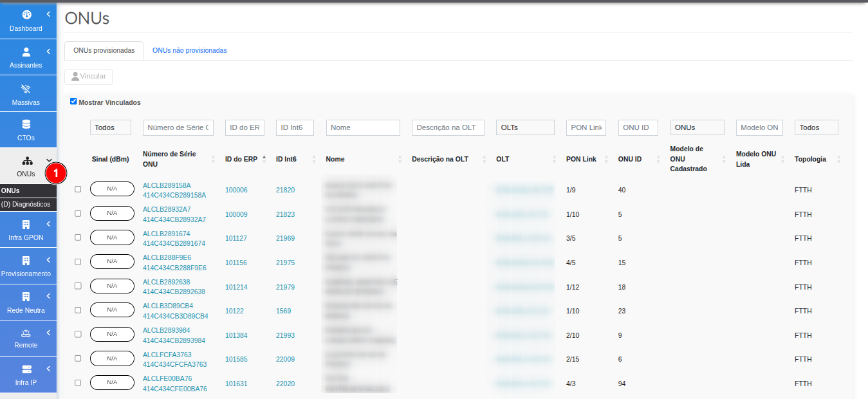Click the ONUs network tree icon
This screenshot has height=399, width=868.
coord(26,161)
